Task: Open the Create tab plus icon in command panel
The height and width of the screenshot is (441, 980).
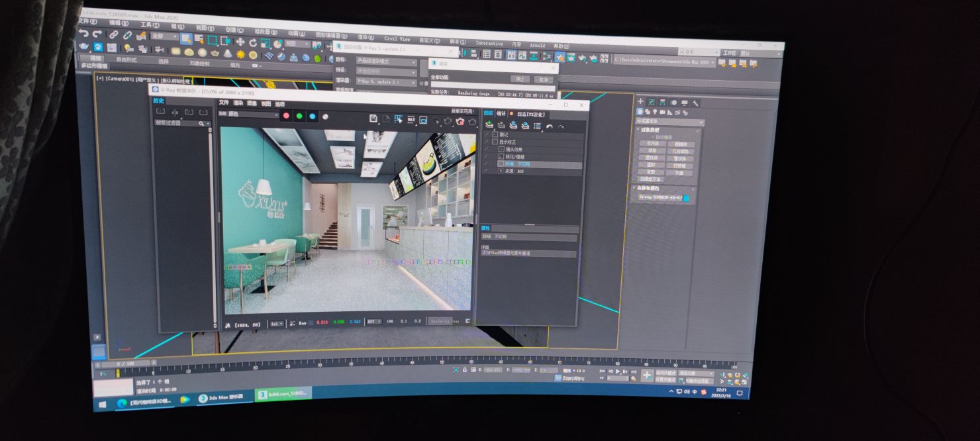Action: point(640,101)
